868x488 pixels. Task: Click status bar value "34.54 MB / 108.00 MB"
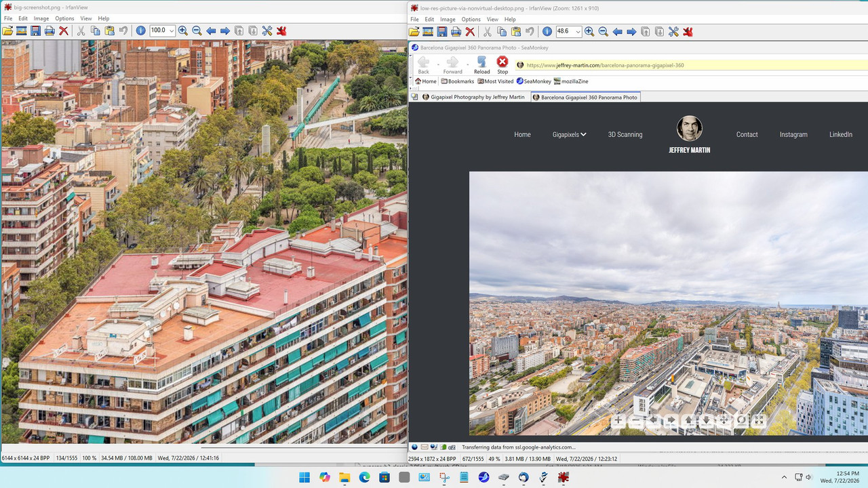pos(127,458)
